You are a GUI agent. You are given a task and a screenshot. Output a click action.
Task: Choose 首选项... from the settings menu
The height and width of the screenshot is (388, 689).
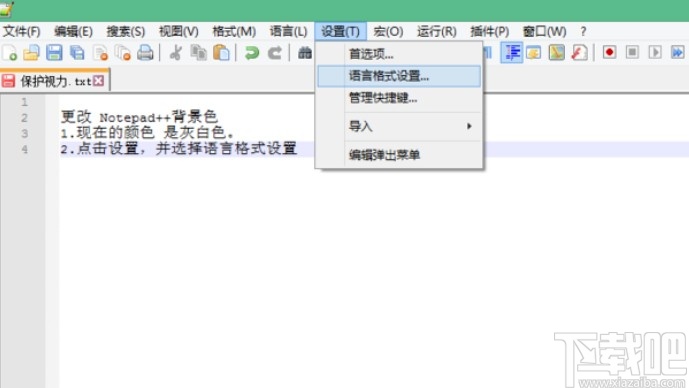click(x=399, y=54)
